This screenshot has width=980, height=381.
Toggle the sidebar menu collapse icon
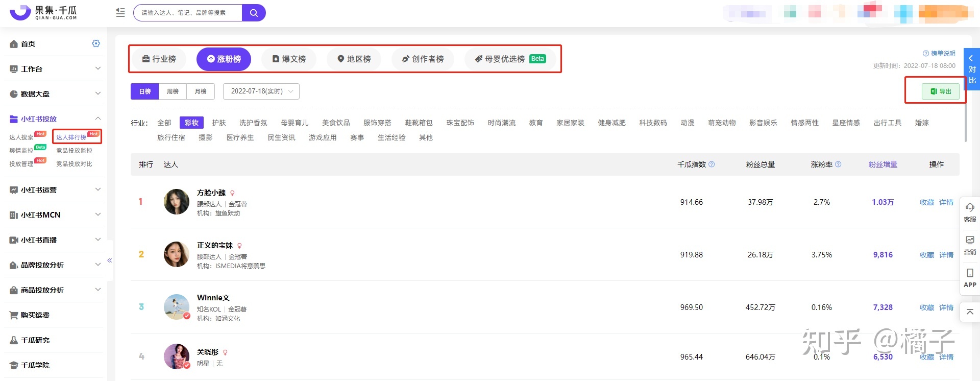[120, 13]
